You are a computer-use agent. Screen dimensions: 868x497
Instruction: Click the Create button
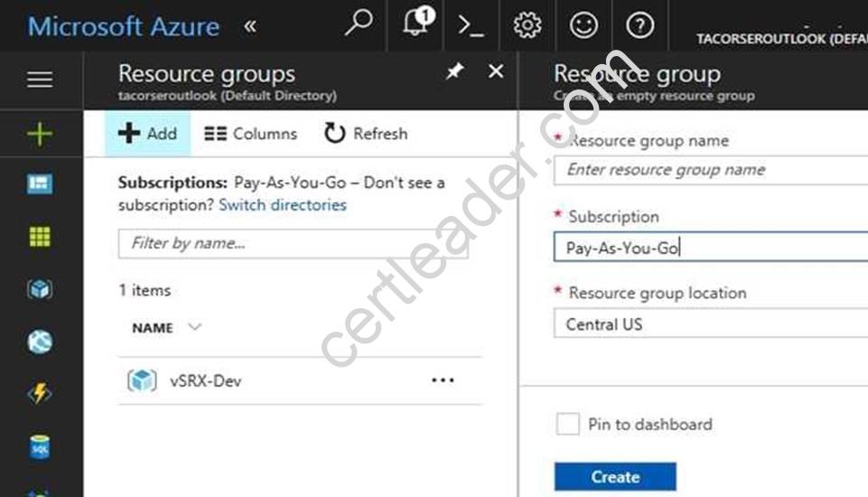(615, 476)
